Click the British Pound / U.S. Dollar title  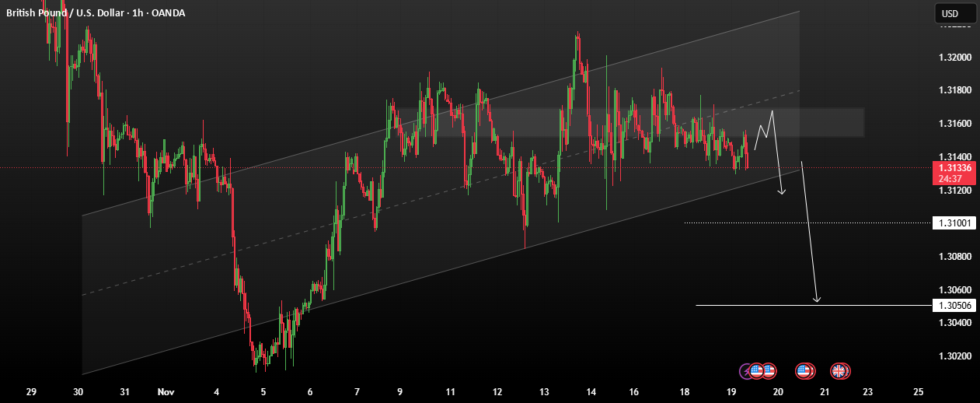pyautogui.click(x=60, y=12)
